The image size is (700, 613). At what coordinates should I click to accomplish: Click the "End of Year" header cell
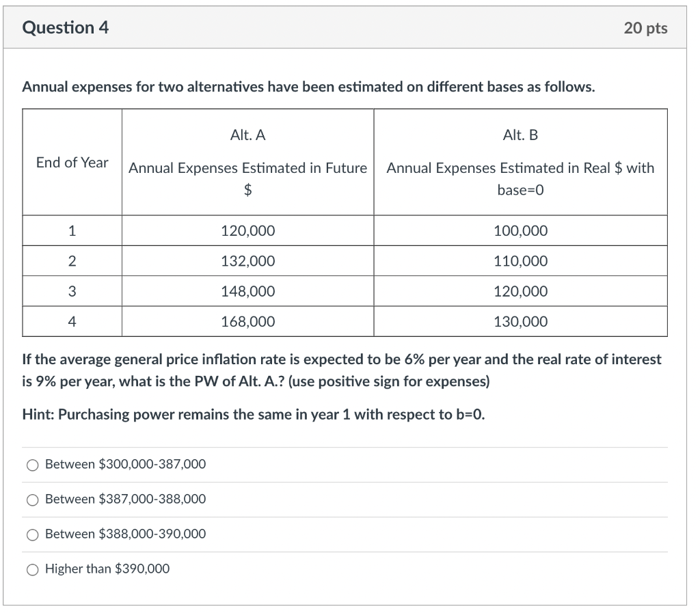[72, 163]
